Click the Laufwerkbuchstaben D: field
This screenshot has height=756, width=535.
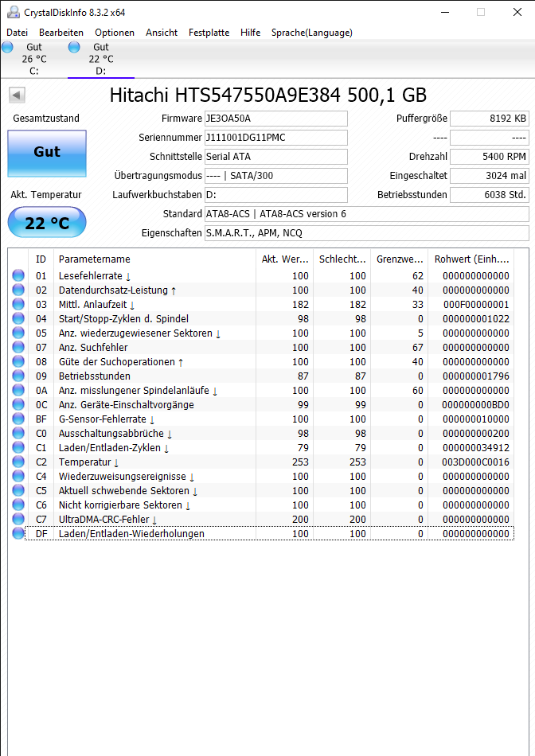[276, 195]
